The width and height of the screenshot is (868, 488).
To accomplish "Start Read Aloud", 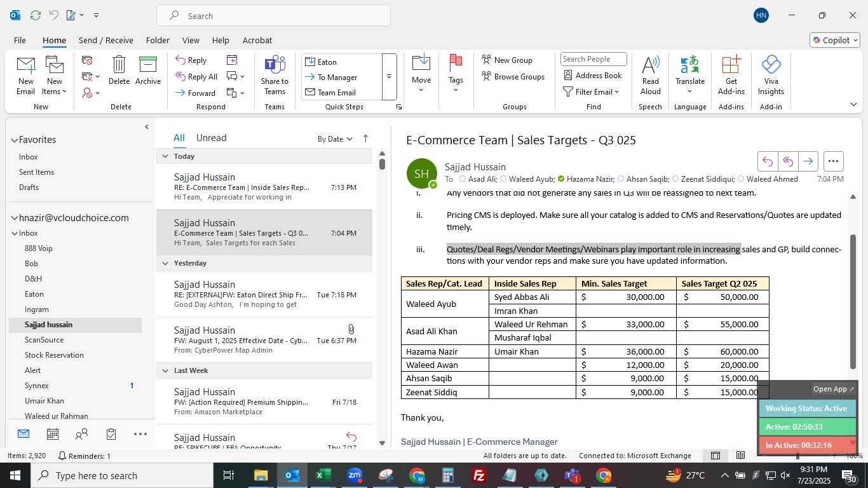I will 650,76.
